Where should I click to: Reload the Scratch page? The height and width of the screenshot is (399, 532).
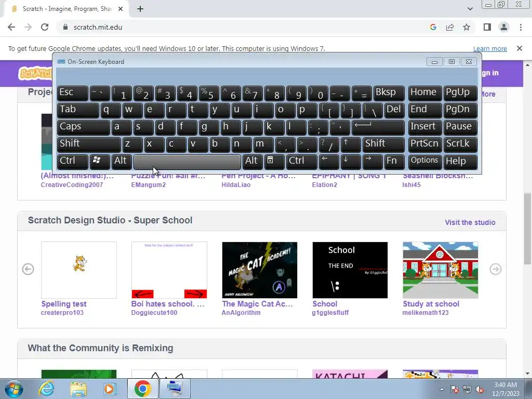tap(45, 27)
